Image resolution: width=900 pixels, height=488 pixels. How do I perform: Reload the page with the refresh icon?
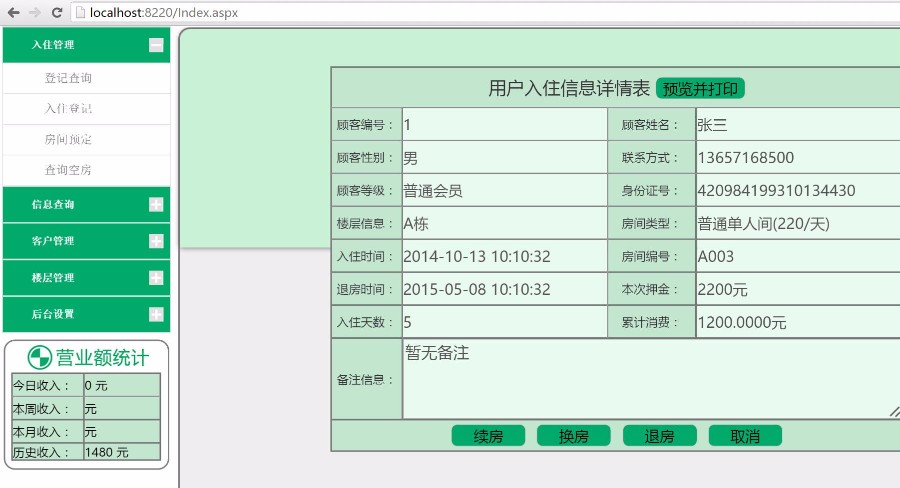coord(57,13)
